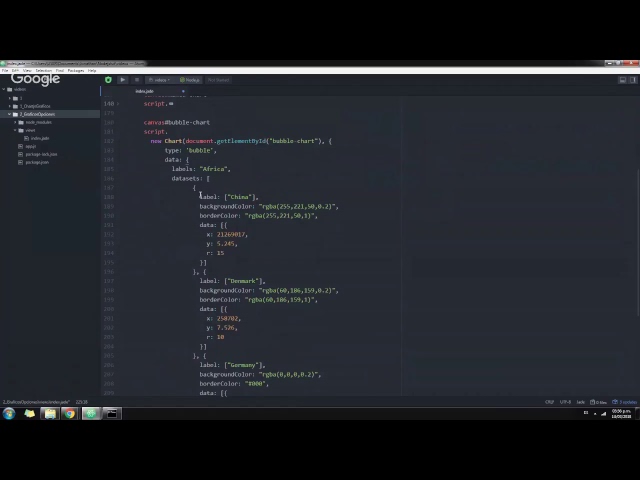The image size is (640, 480).
Task: Switch to the index.jade editor tab
Action: tap(144, 91)
